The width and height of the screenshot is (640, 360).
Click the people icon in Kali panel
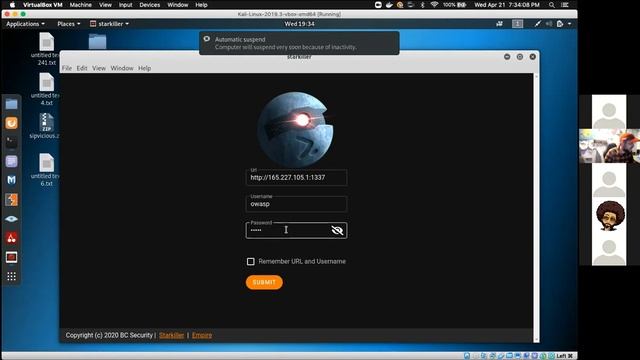tap(499, 24)
